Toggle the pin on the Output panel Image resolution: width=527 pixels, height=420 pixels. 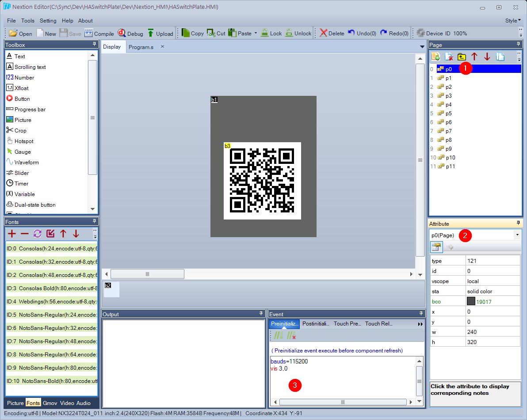tap(261, 314)
